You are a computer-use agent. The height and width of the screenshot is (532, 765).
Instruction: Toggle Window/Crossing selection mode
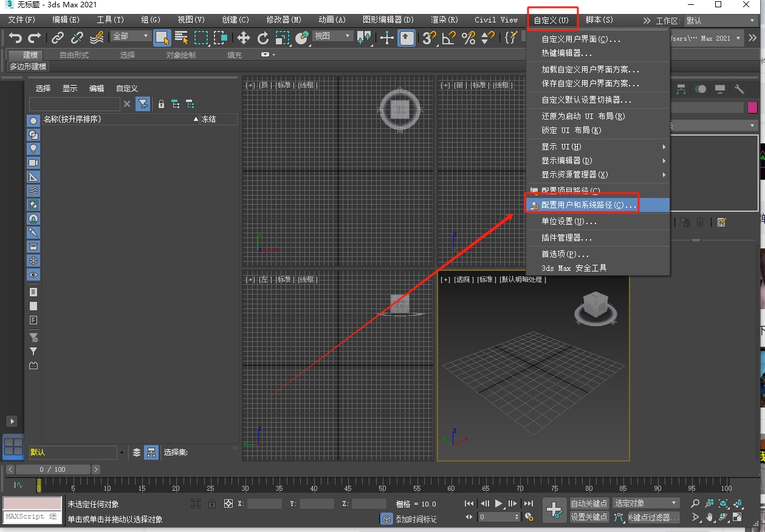[x=221, y=38]
